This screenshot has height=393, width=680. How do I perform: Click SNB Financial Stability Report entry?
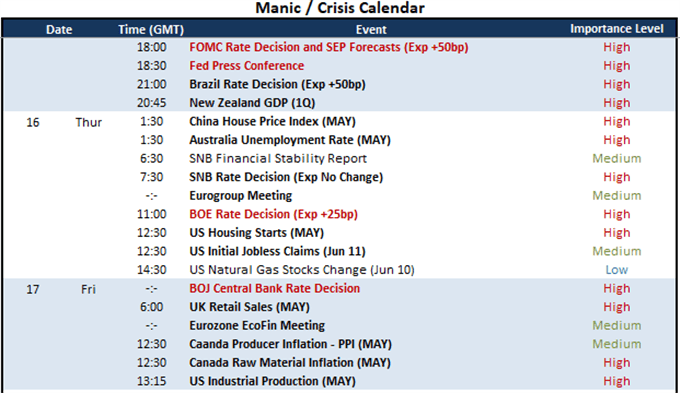click(278, 158)
